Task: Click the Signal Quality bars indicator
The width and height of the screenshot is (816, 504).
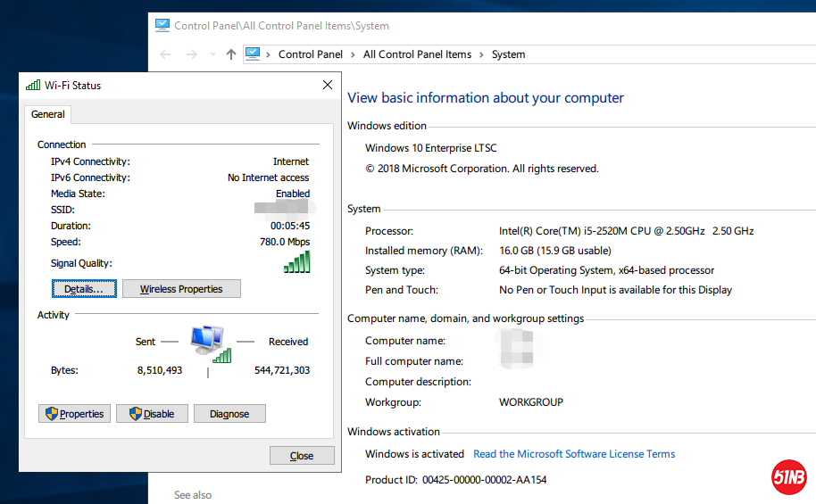Action: [296, 261]
